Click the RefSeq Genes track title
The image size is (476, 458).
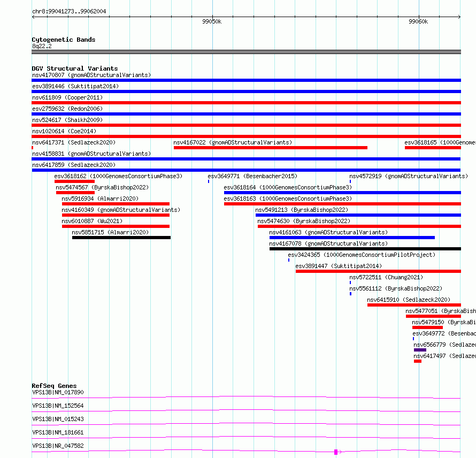pos(54,386)
